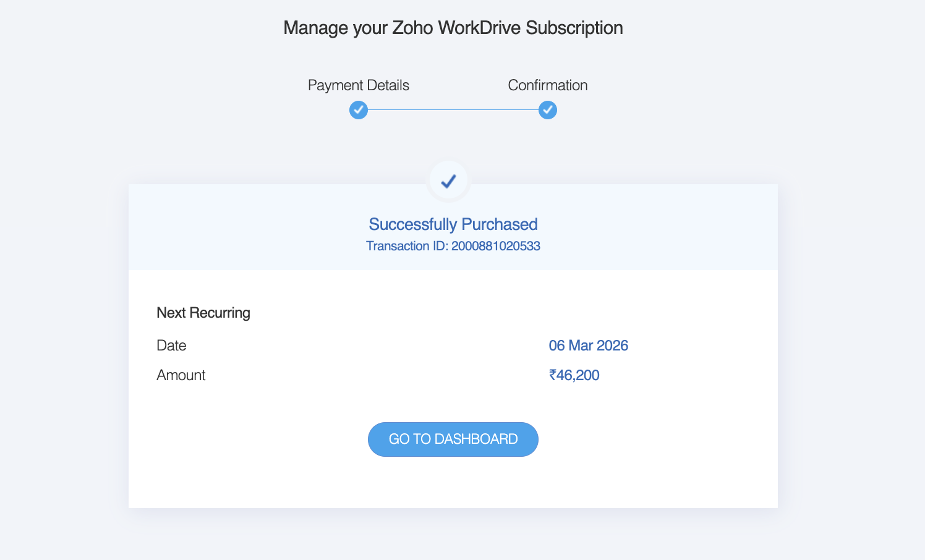
Task: Click the Next Recurring section heading
Action: click(203, 313)
